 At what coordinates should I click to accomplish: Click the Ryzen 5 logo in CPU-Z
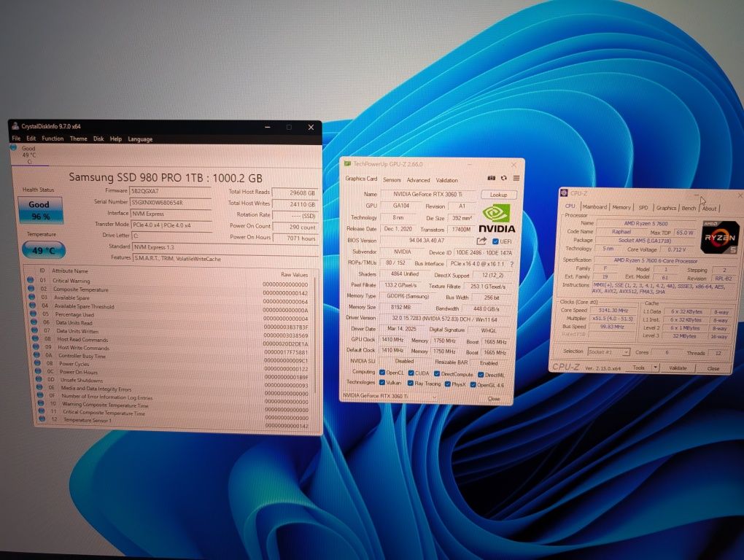pos(720,236)
